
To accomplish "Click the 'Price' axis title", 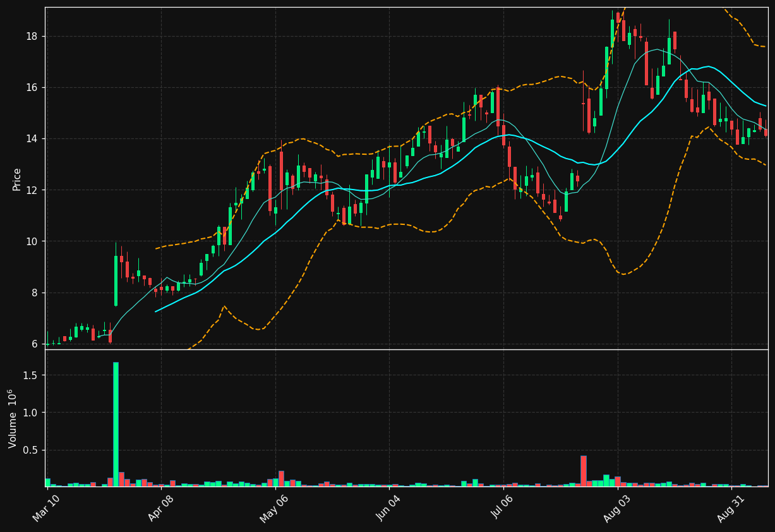I will (17, 179).
